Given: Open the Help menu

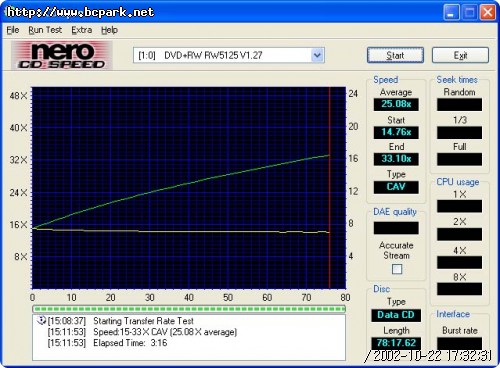Looking at the screenshot, I should tap(109, 30).
